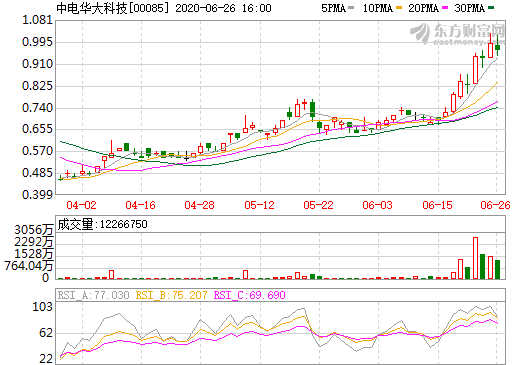This screenshot has width=520, height=365.
Task: Click the 06-26 date label
Action: pos(495,205)
